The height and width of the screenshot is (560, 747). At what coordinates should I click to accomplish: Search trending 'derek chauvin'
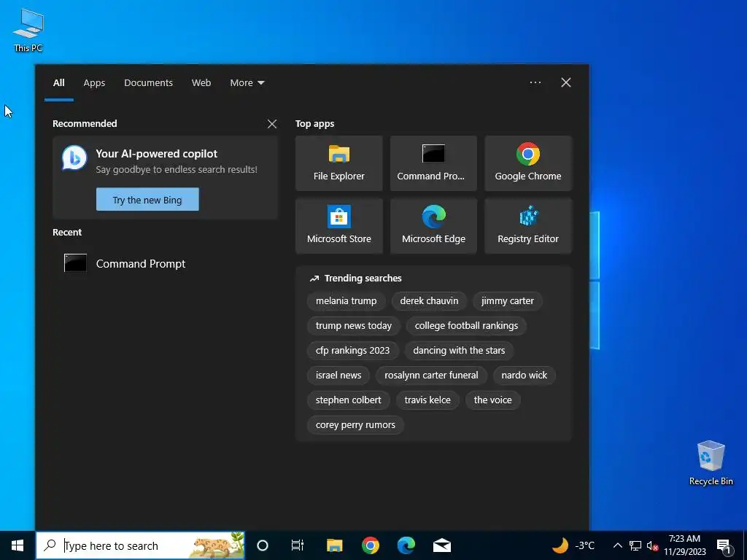429,301
